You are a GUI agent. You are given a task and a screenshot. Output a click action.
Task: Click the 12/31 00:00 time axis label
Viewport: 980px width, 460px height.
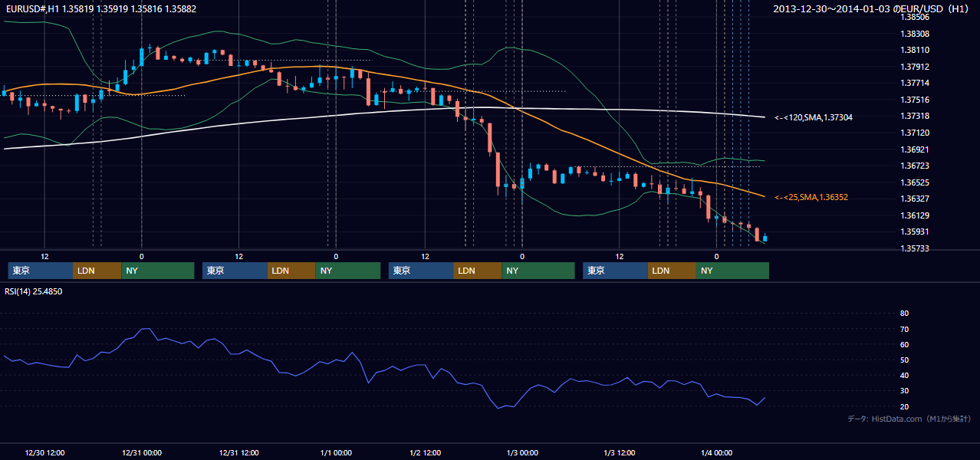(x=141, y=453)
